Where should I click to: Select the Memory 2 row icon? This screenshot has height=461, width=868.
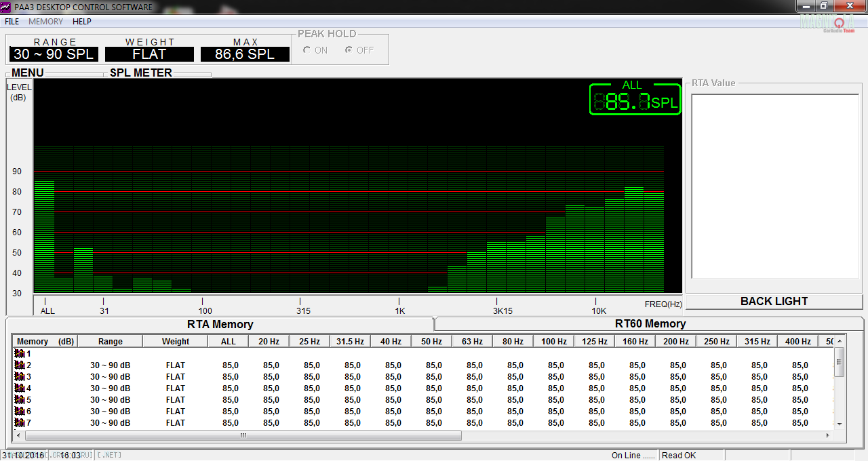20,365
